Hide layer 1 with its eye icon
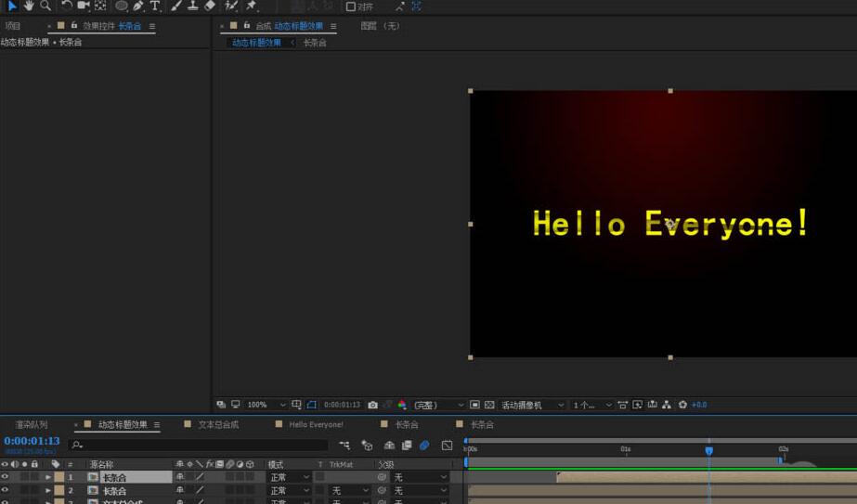Screen dimensions: 857x504 (x=5, y=477)
